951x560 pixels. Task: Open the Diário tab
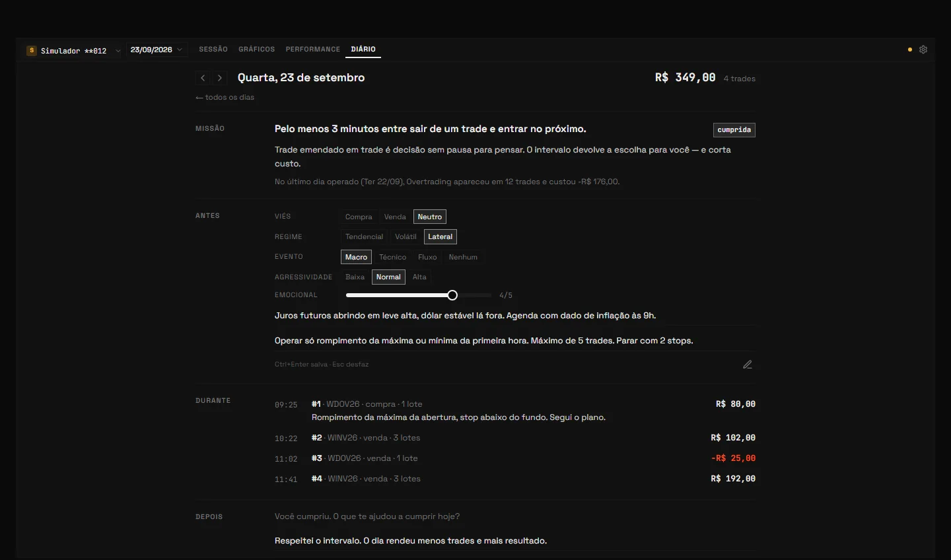363,50
